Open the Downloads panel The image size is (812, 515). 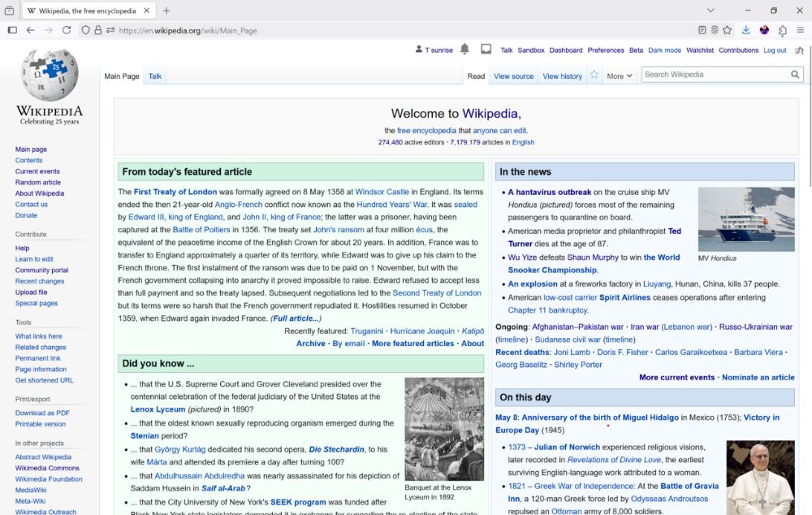coord(745,30)
